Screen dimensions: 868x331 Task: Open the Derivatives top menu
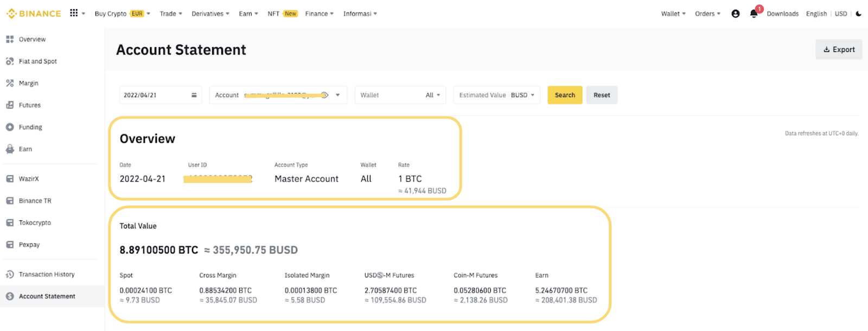pos(210,14)
